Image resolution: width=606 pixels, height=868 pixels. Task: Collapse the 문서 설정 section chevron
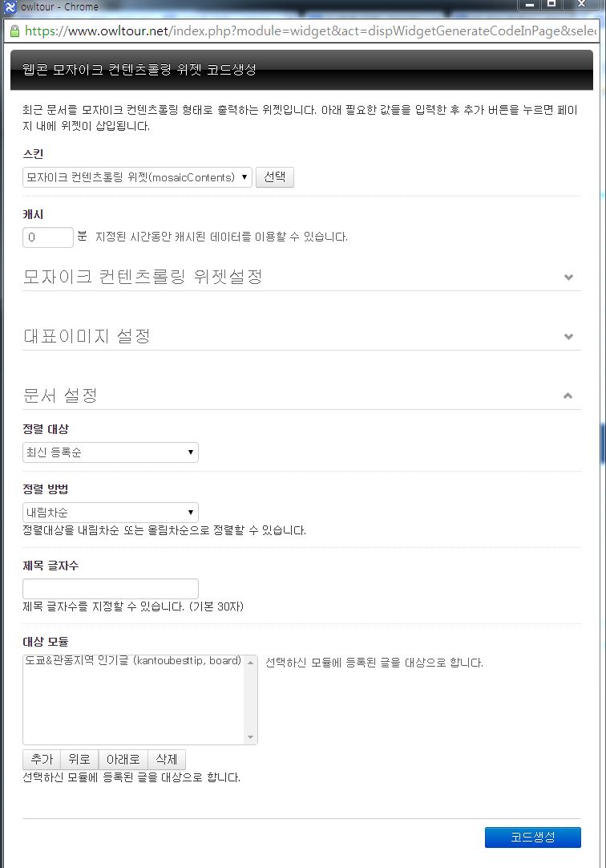(568, 395)
